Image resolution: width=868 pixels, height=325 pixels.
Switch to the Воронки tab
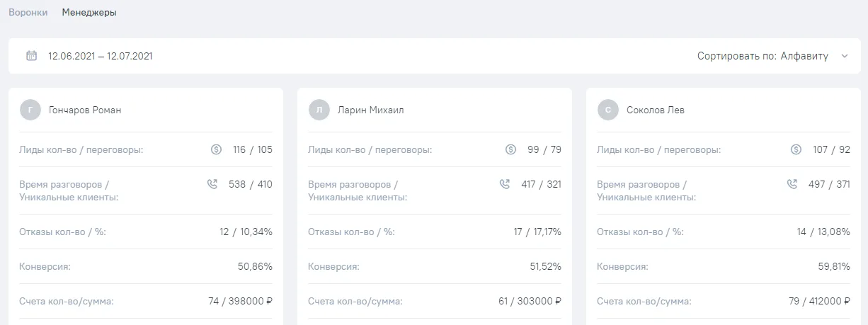28,12
